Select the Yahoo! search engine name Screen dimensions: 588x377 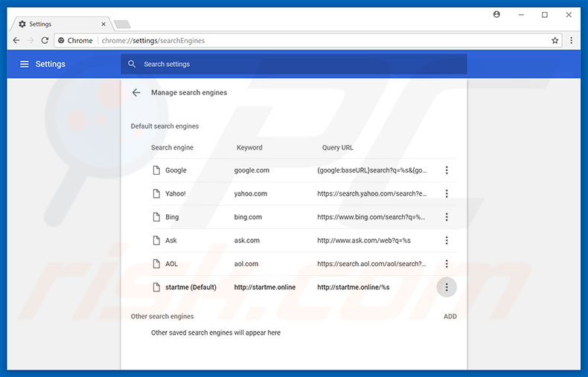(x=176, y=194)
